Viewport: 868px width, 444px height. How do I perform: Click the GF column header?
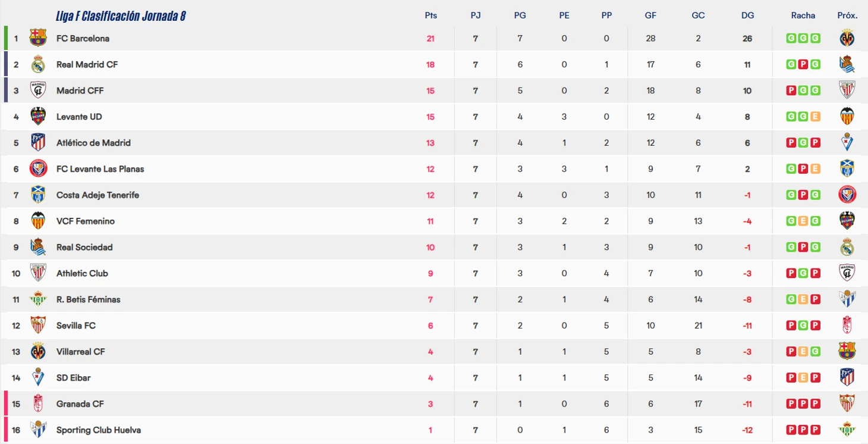pos(650,15)
